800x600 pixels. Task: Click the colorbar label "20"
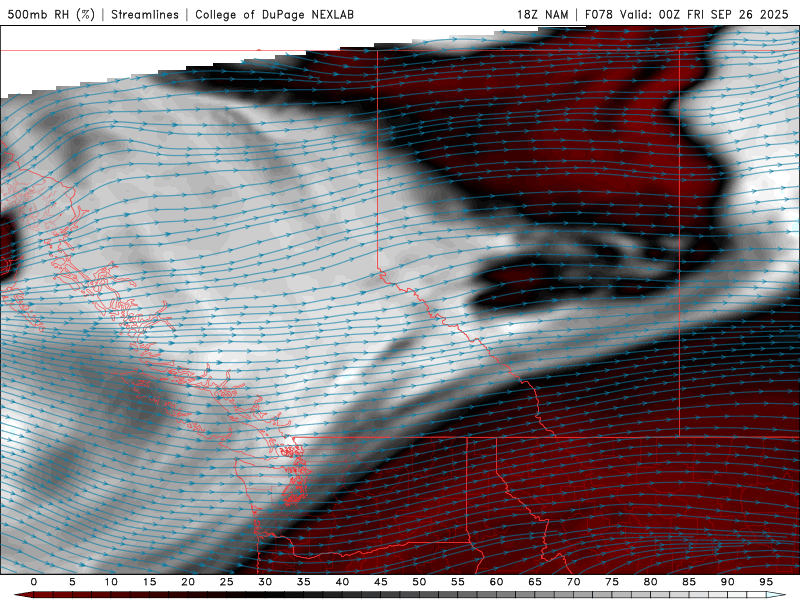[x=188, y=582]
